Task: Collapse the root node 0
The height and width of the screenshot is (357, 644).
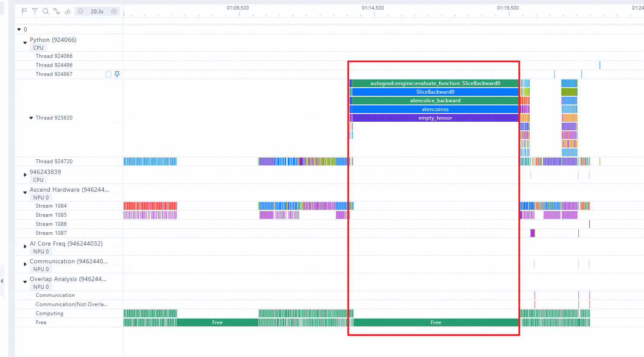Action: click(x=19, y=29)
